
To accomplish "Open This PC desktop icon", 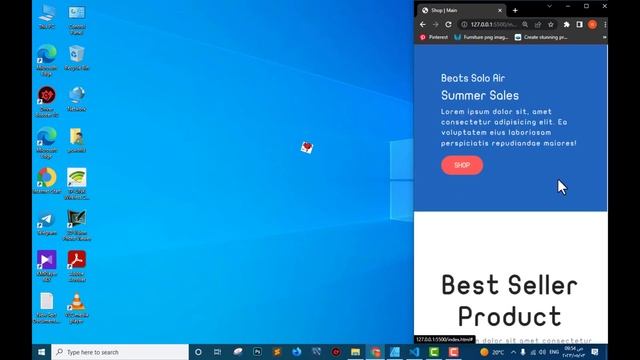I will (x=47, y=17).
